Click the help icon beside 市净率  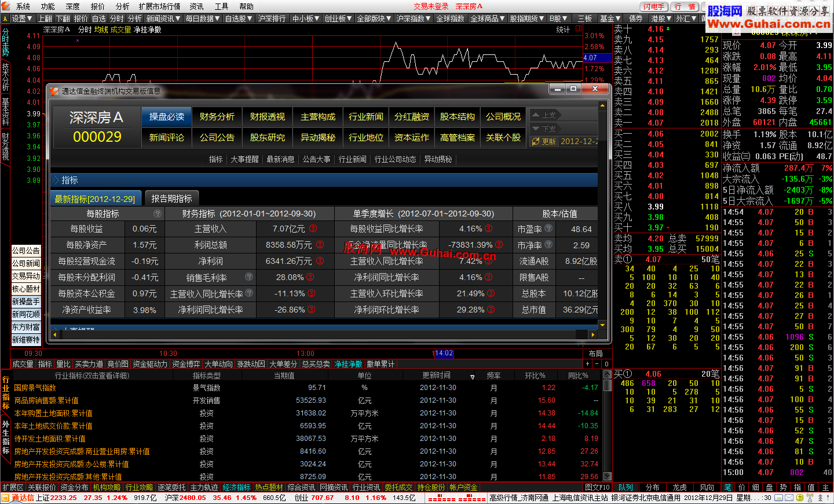click(548, 245)
